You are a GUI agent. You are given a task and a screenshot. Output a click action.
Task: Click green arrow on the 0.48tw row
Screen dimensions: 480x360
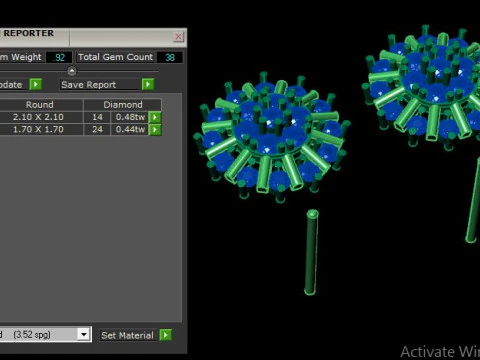tap(155, 117)
